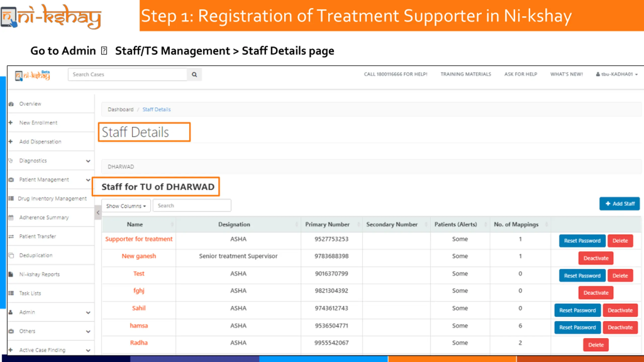The height and width of the screenshot is (362, 644).
Task: Deactivate the Sahil staff
Action: (620, 310)
